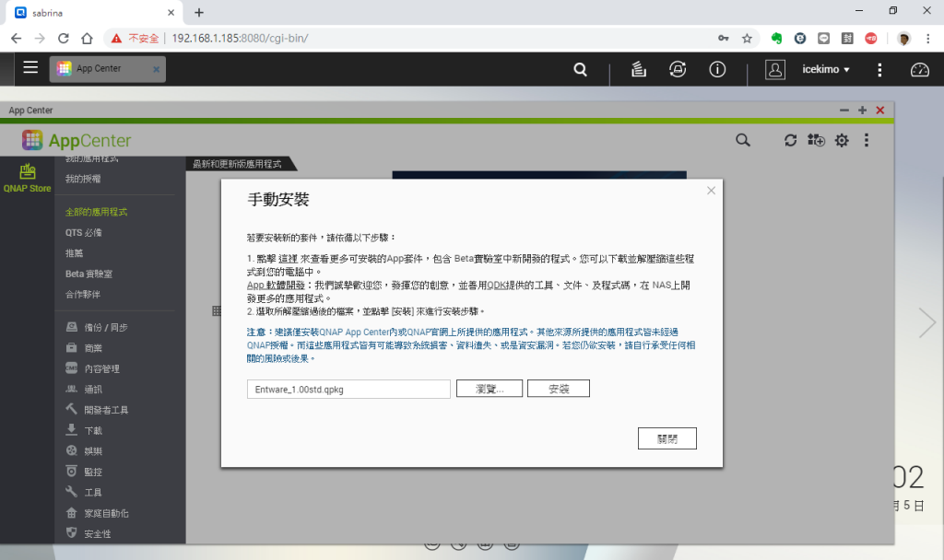Open external devices icon in QTS bar
This screenshot has width=944, height=560.
point(678,69)
